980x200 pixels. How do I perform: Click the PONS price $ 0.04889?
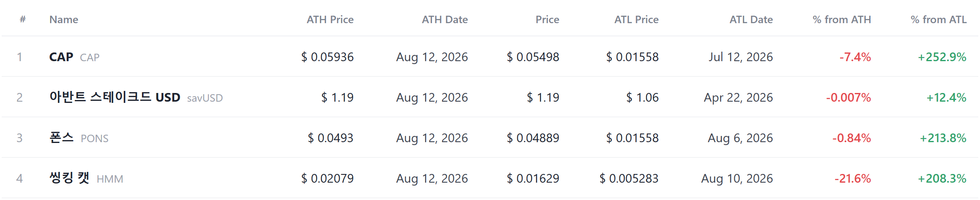click(x=533, y=138)
